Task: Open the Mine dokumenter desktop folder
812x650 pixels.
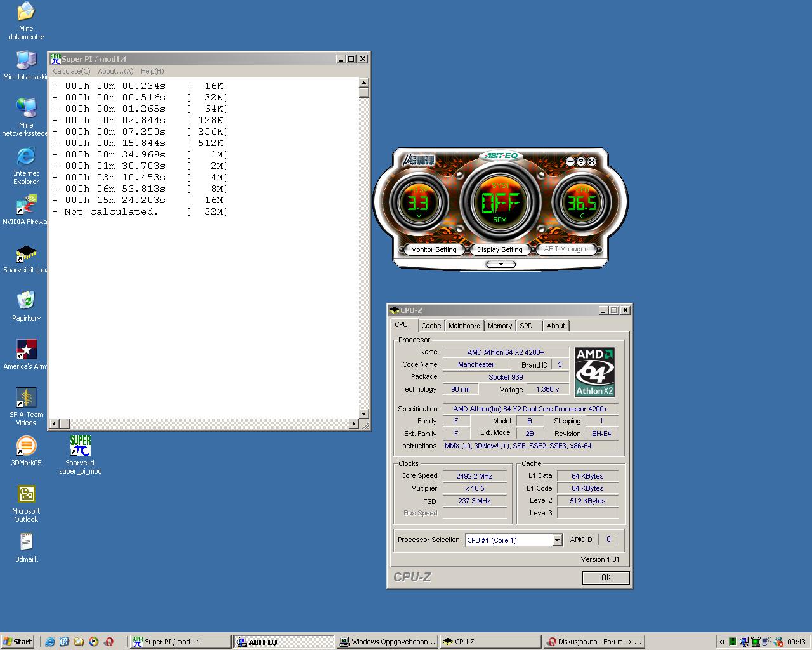Action: coord(26,20)
